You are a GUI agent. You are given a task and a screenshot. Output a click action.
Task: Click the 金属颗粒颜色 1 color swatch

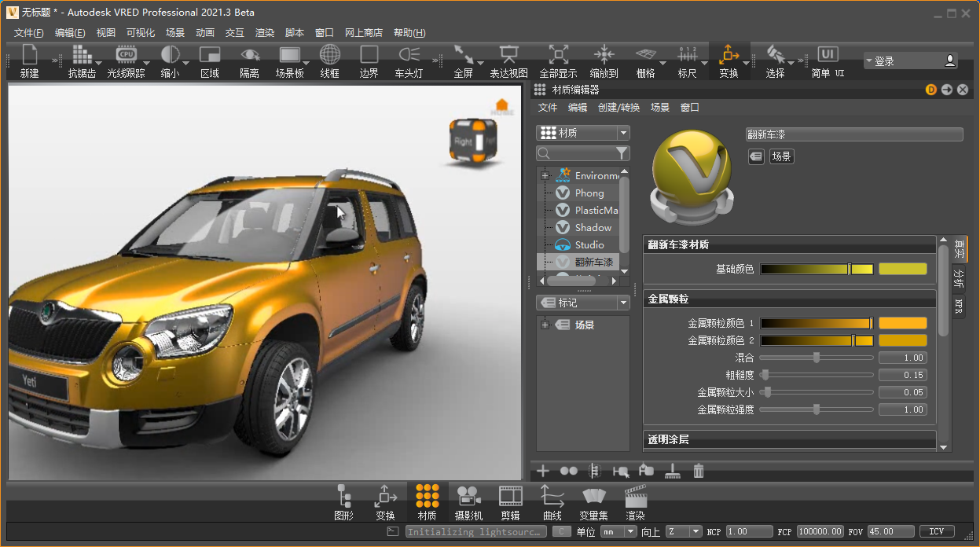(902, 323)
